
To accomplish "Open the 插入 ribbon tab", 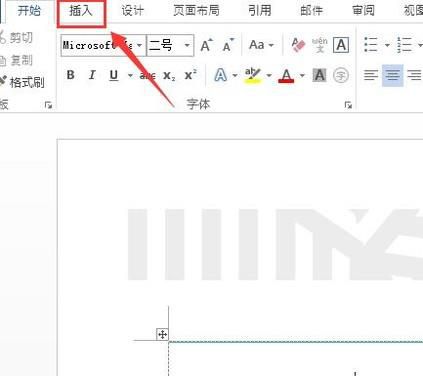I will pyautogui.click(x=81, y=11).
